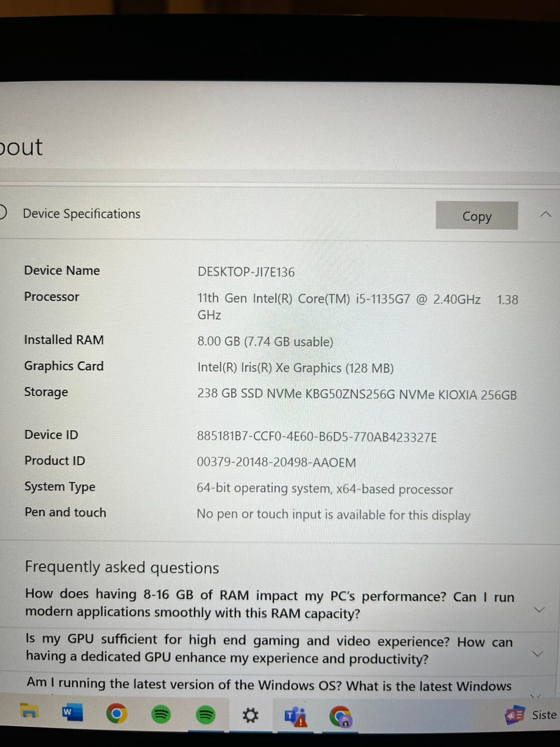
Task: Expand the 8-16 GB RAM question
Action: (540, 609)
